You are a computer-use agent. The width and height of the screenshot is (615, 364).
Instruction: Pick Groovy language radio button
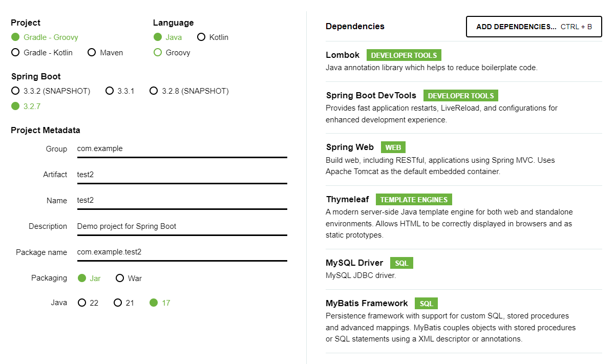158,53
